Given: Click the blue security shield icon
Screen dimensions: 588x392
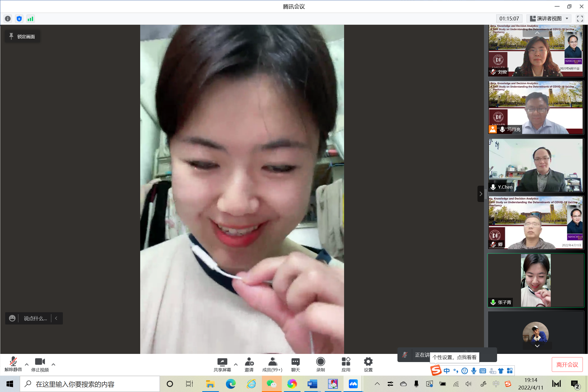Looking at the screenshot, I should coord(19,19).
